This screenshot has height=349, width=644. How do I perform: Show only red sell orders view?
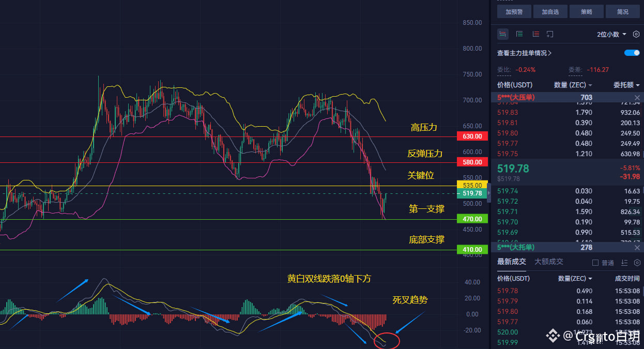(536, 34)
